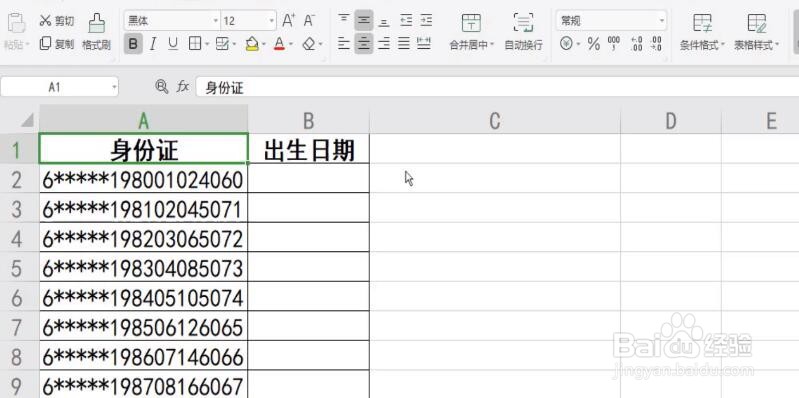
Task: Select cell with 6*****198607146066
Action: point(144,356)
